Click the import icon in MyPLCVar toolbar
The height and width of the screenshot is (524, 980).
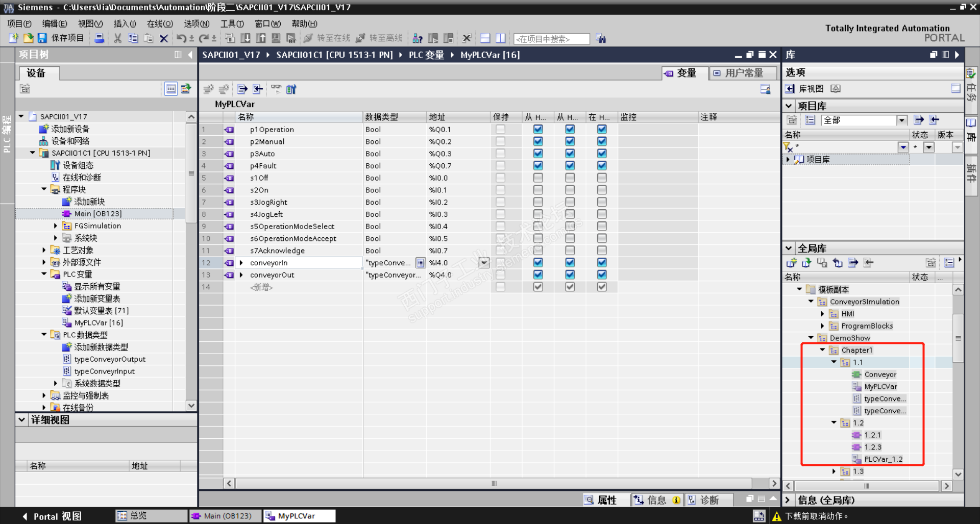click(258, 89)
